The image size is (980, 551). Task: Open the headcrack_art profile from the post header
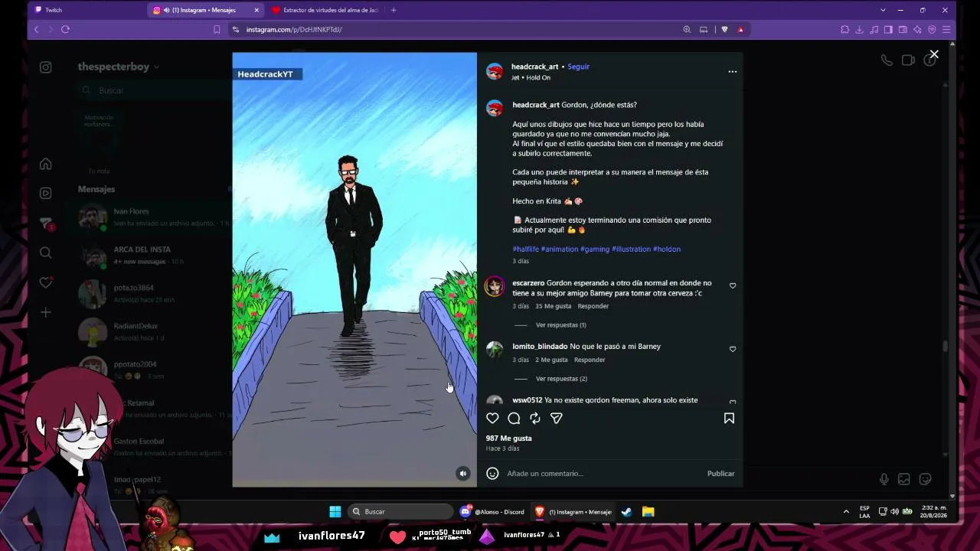pos(534,67)
